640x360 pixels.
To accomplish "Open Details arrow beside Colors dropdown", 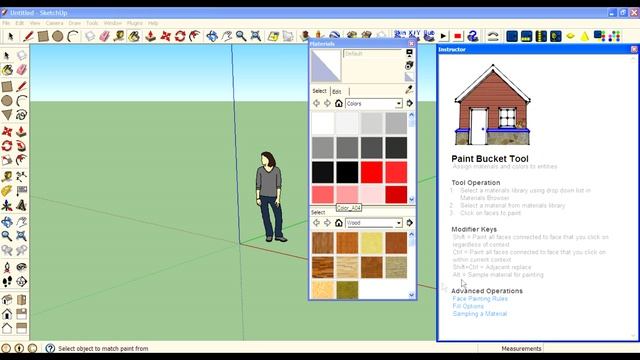I will 409,103.
